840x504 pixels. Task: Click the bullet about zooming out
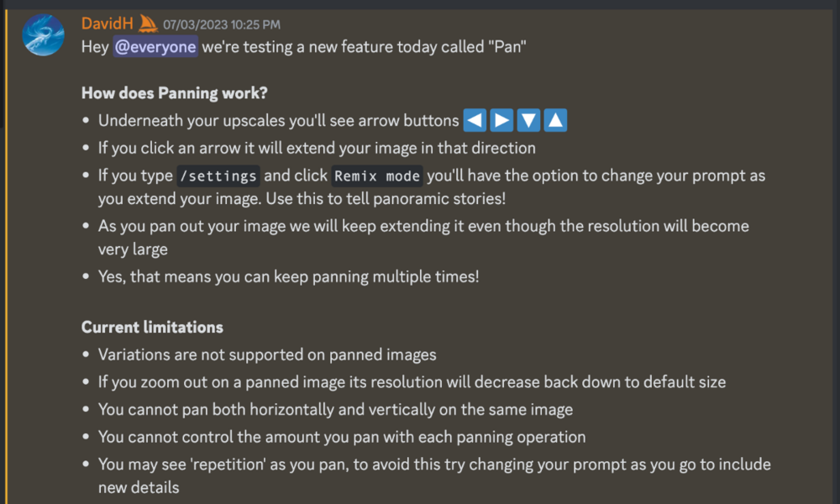pos(412,382)
